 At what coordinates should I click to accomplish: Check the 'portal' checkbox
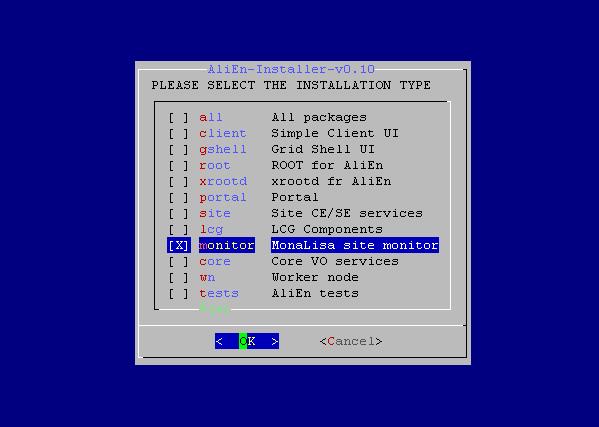179,198
